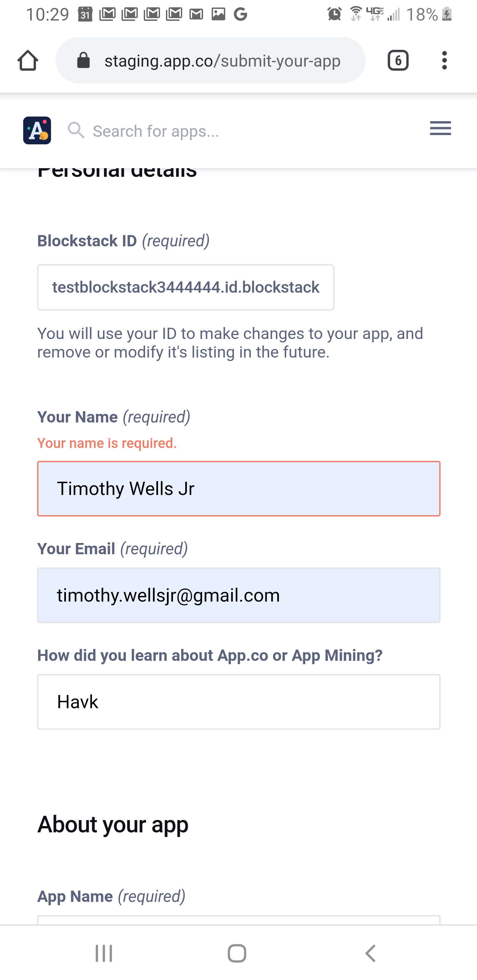Open the browser three-dot overflow menu
Image resolution: width=477 pixels, height=980 pixels.
tap(444, 60)
